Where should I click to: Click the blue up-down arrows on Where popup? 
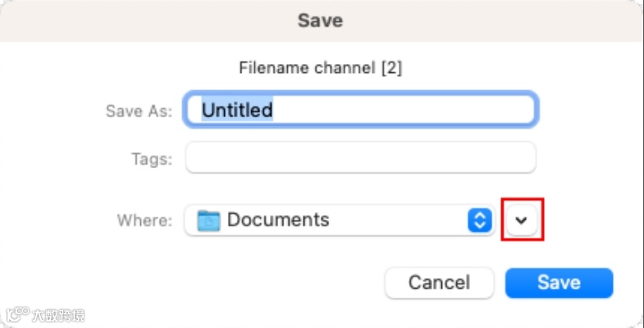pyautogui.click(x=478, y=220)
